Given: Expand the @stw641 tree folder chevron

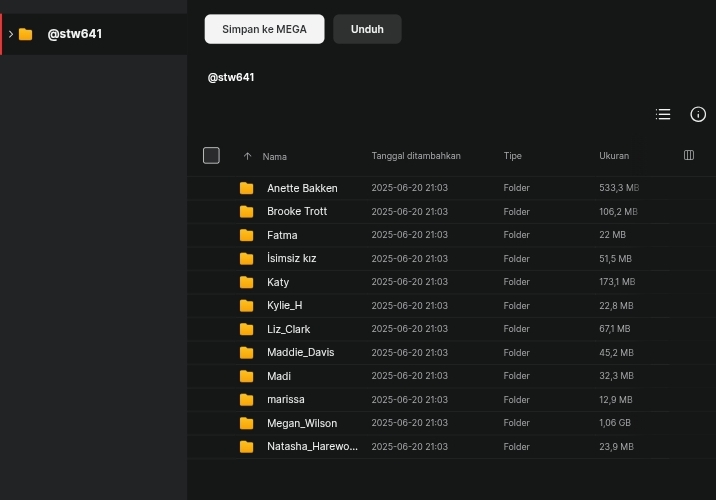Looking at the screenshot, I should click(11, 34).
